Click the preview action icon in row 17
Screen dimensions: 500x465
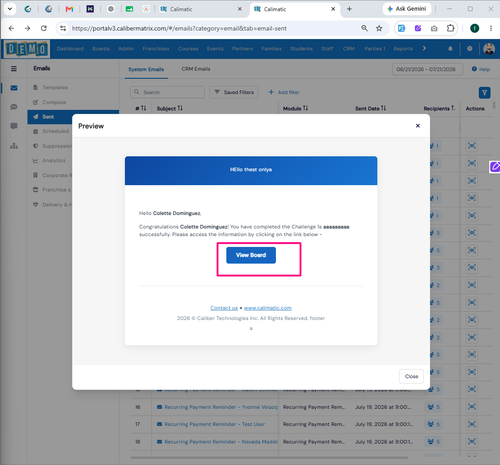472,424
